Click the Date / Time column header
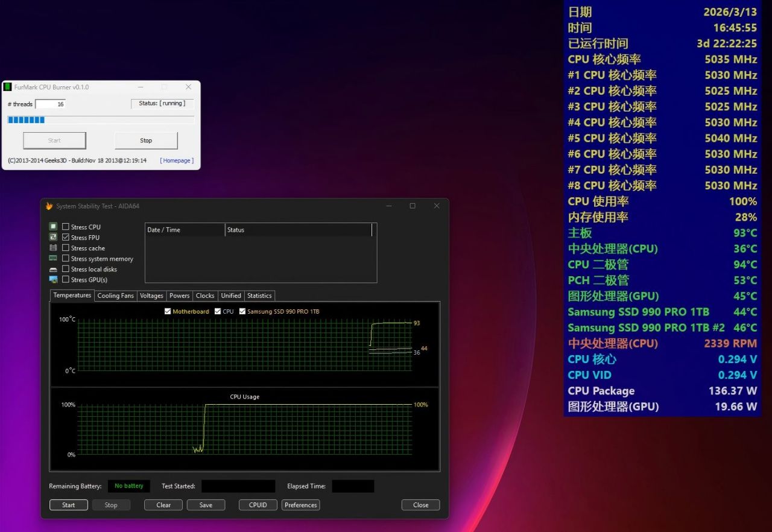772x532 pixels. [185, 230]
